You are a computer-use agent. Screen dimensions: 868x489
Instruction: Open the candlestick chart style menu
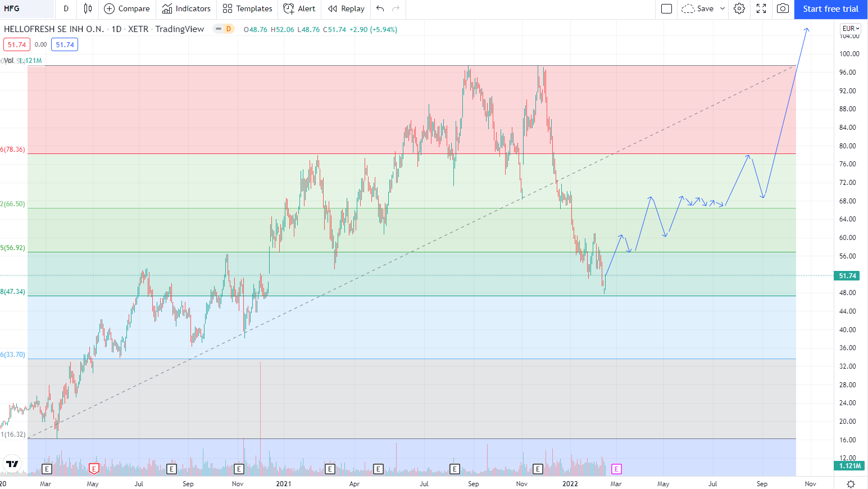(88, 9)
